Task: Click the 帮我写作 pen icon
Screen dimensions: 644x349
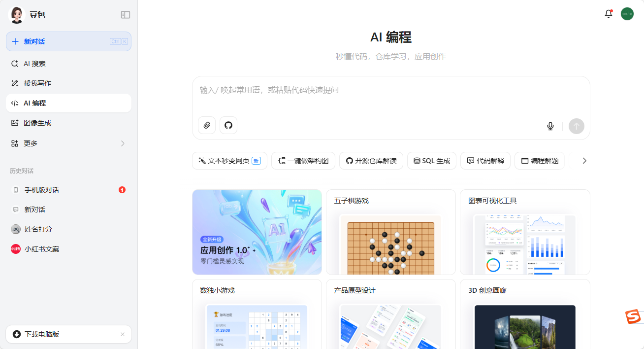Action: click(x=15, y=83)
